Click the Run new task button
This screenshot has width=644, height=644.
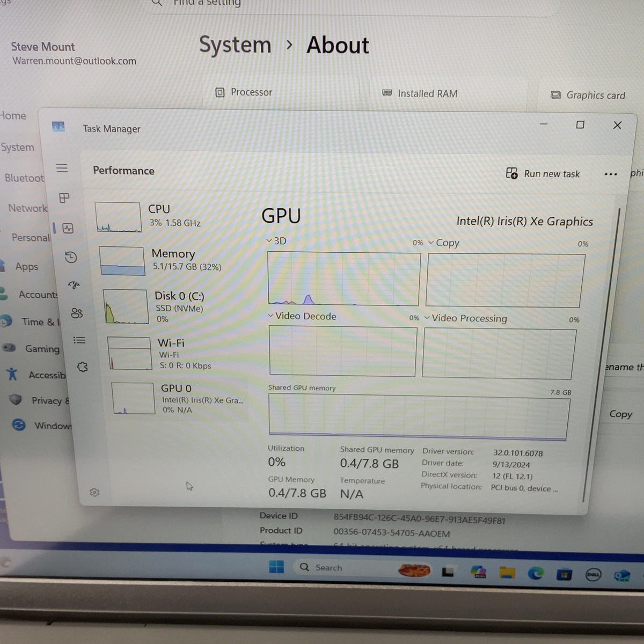(543, 173)
